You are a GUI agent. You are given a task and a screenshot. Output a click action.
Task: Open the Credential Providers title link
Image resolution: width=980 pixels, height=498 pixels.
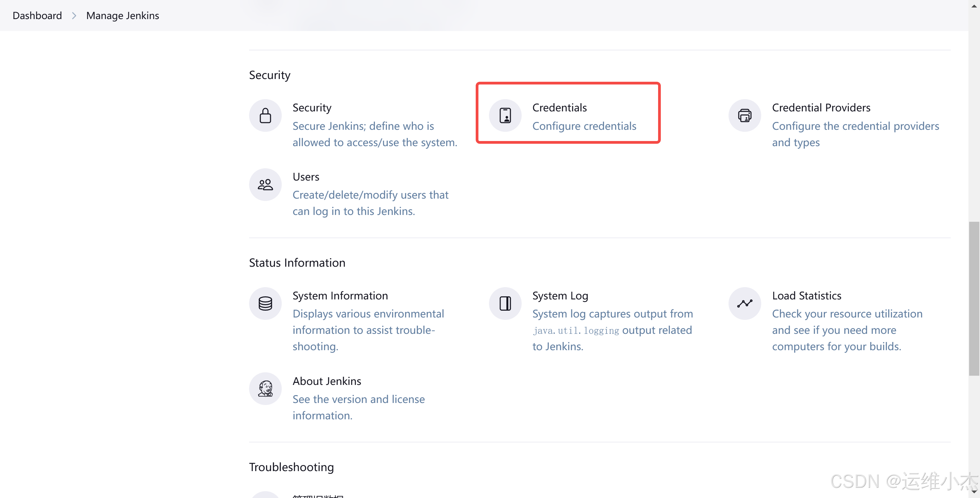821,108
